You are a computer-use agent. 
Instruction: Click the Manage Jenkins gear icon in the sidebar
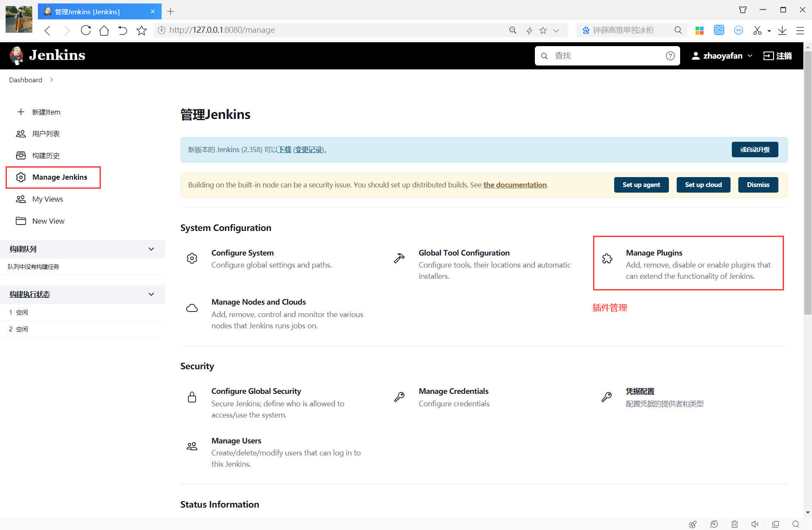21,177
